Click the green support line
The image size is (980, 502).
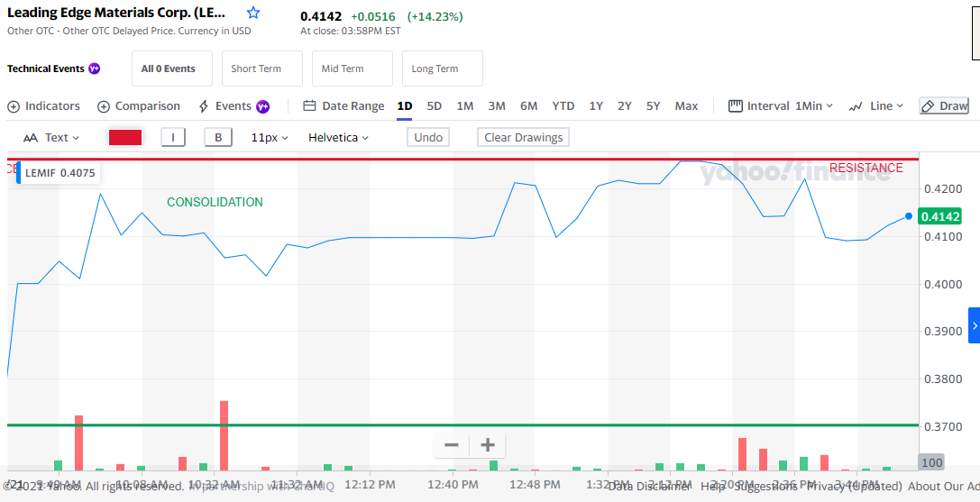463,425
